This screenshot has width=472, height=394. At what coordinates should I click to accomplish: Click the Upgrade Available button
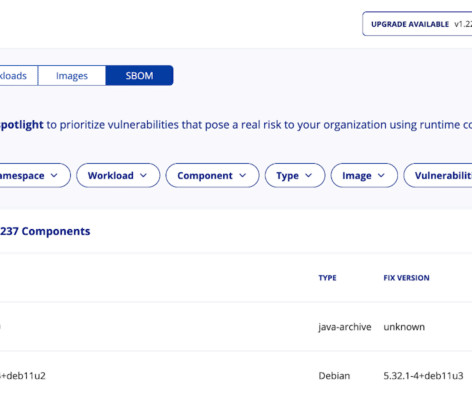(417, 24)
